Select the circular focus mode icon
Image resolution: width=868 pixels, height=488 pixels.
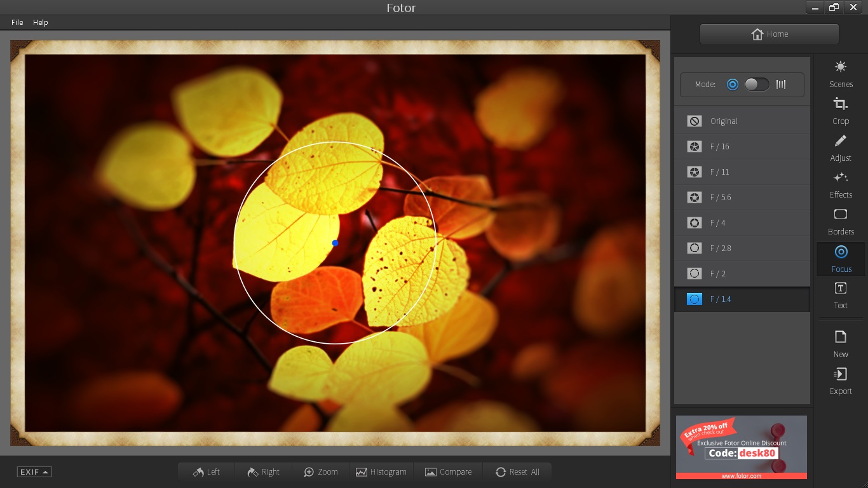pos(733,85)
